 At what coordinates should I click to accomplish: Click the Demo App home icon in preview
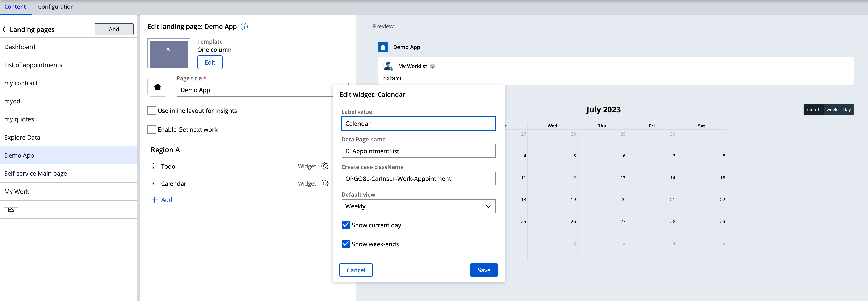[383, 47]
